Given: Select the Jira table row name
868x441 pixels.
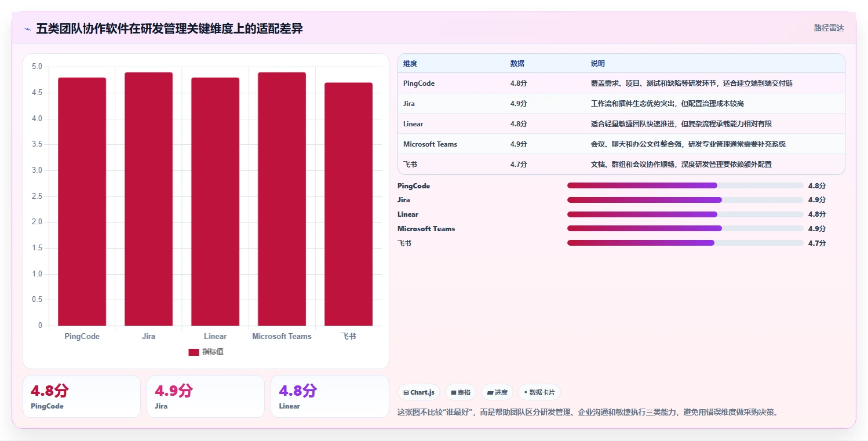Looking at the screenshot, I should coord(409,104).
